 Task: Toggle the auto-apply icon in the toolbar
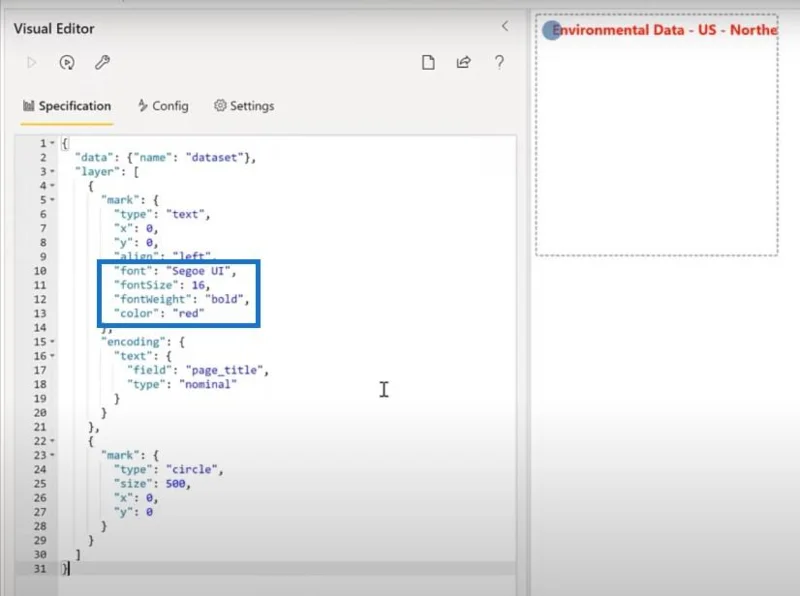coord(67,63)
